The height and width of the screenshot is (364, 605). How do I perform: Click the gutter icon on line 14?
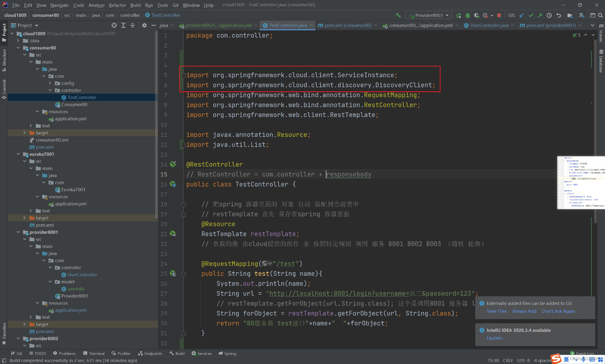pyautogui.click(x=173, y=164)
